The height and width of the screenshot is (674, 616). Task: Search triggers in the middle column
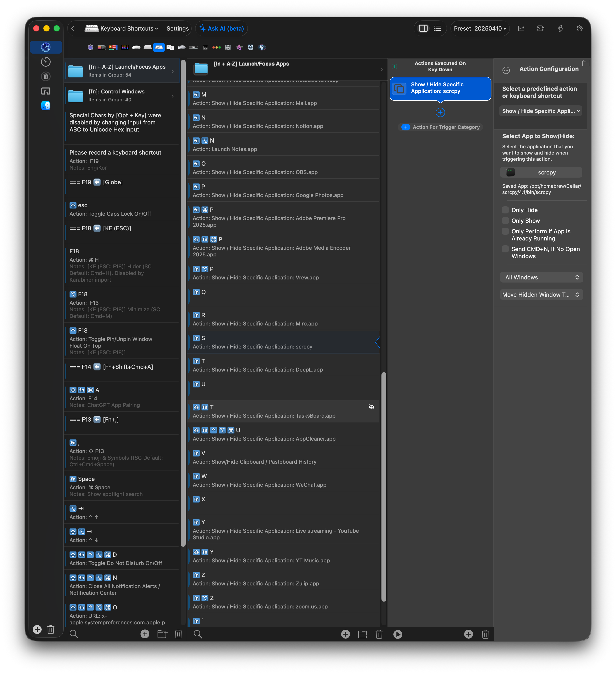[x=198, y=634]
